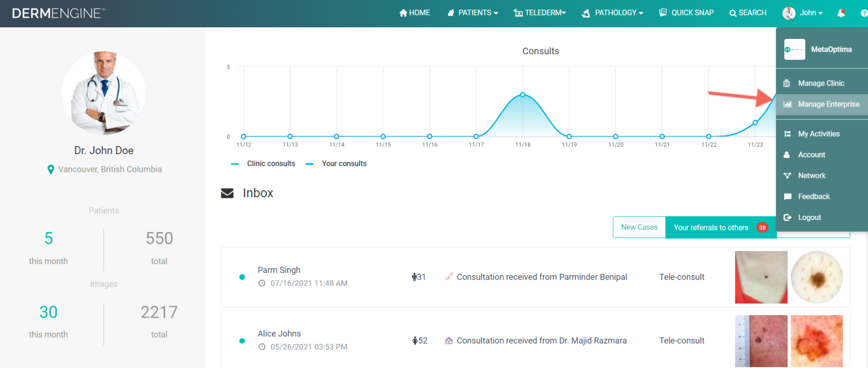Viewport: 868px width, 368px height.
Task: Click the patients icon in navbar
Action: [x=451, y=13]
